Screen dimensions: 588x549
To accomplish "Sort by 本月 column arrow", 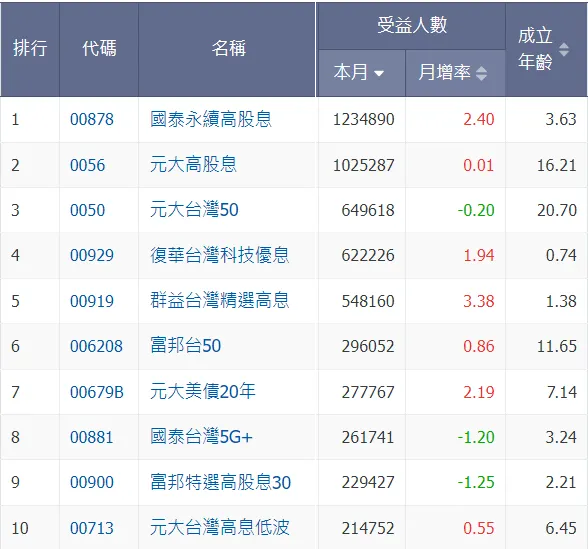I will coord(379,74).
